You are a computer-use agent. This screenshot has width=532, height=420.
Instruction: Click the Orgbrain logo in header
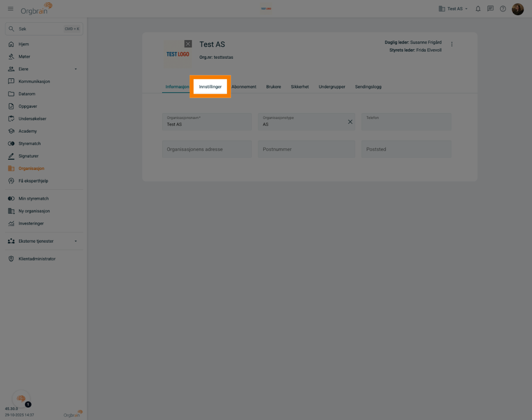click(37, 8)
